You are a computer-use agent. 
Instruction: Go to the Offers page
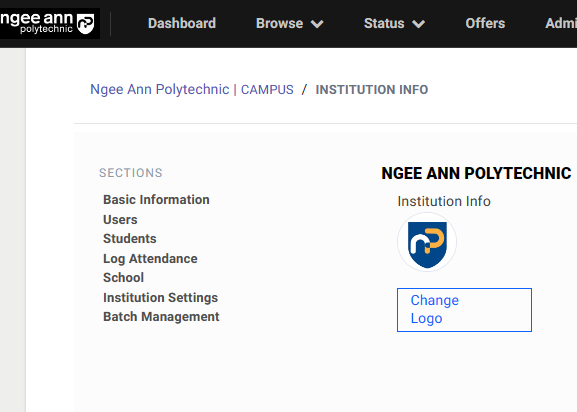point(485,24)
